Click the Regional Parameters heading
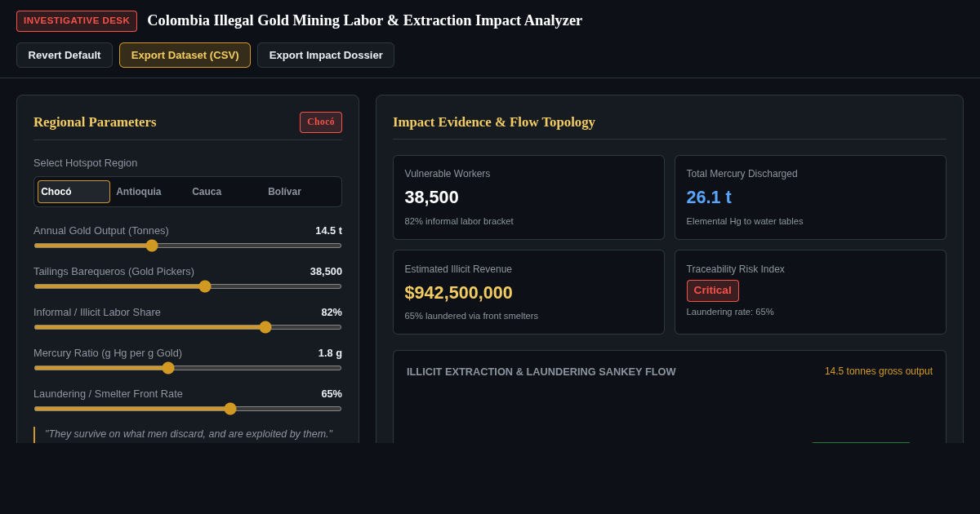980x514 pixels. 95,122
